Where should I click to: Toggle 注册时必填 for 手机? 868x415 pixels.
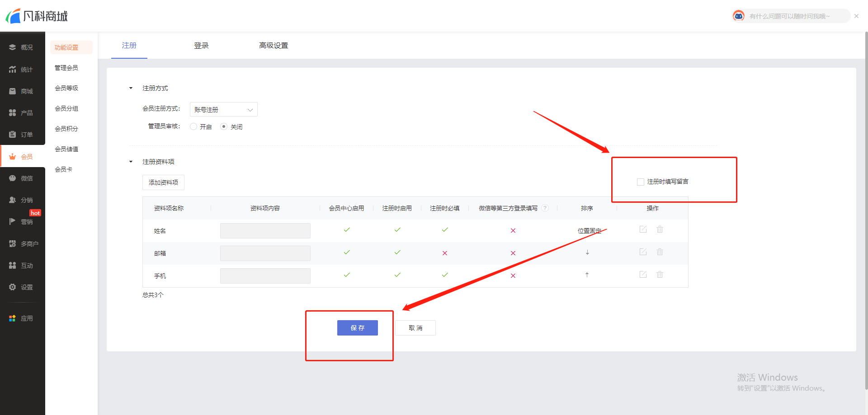click(445, 275)
